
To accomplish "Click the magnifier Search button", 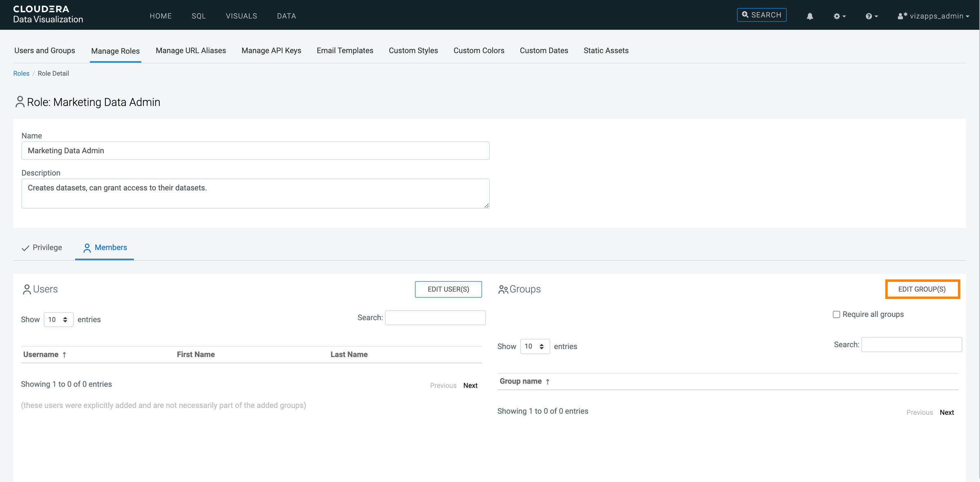I will tap(762, 15).
